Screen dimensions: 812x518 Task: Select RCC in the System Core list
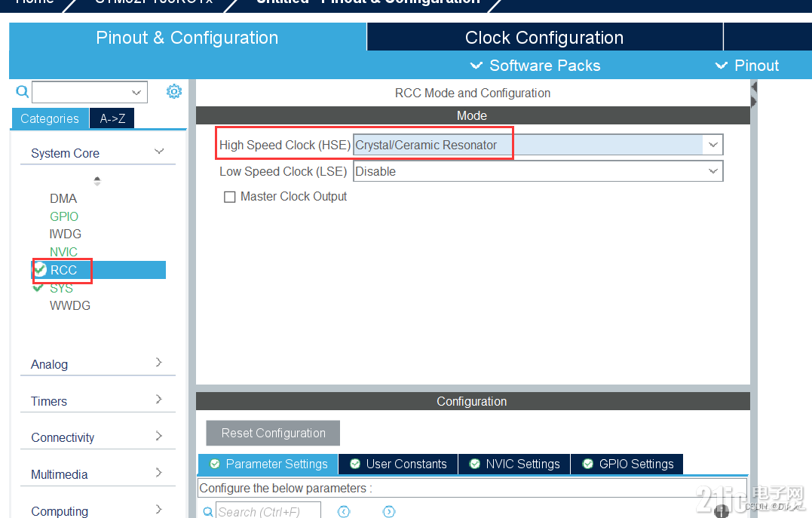coord(99,270)
